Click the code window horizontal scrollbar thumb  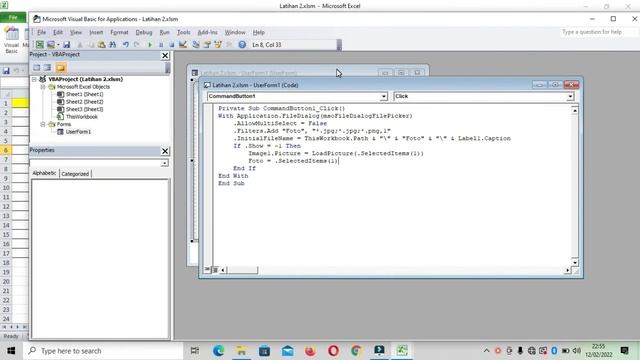click(x=242, y=270)
